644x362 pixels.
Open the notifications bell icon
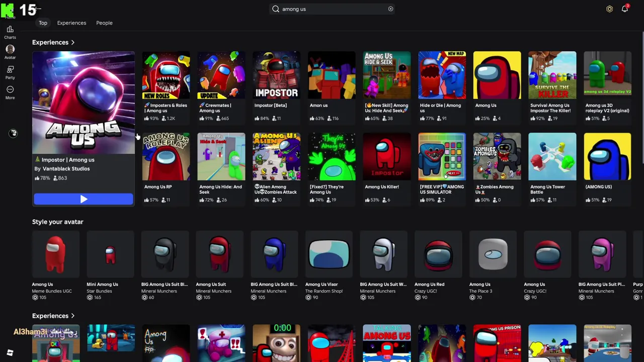(x=624, y=9)
